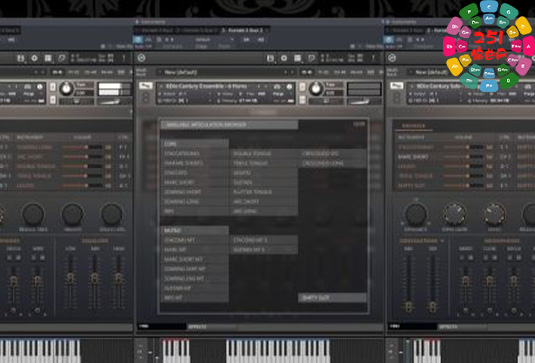The image size is (535, 363).
Task: Adjust the DECCA mic fader in the left window
Action: coord(13,281)
